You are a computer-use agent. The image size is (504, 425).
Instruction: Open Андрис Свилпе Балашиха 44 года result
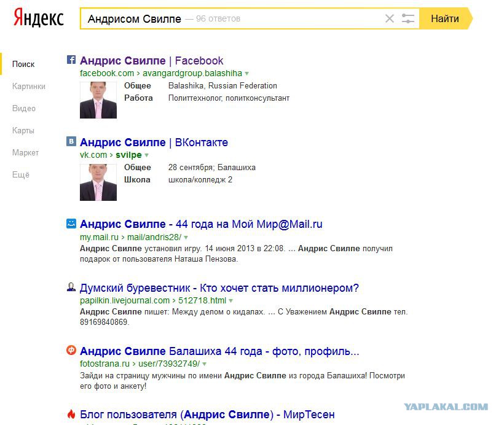click(219, 351)
